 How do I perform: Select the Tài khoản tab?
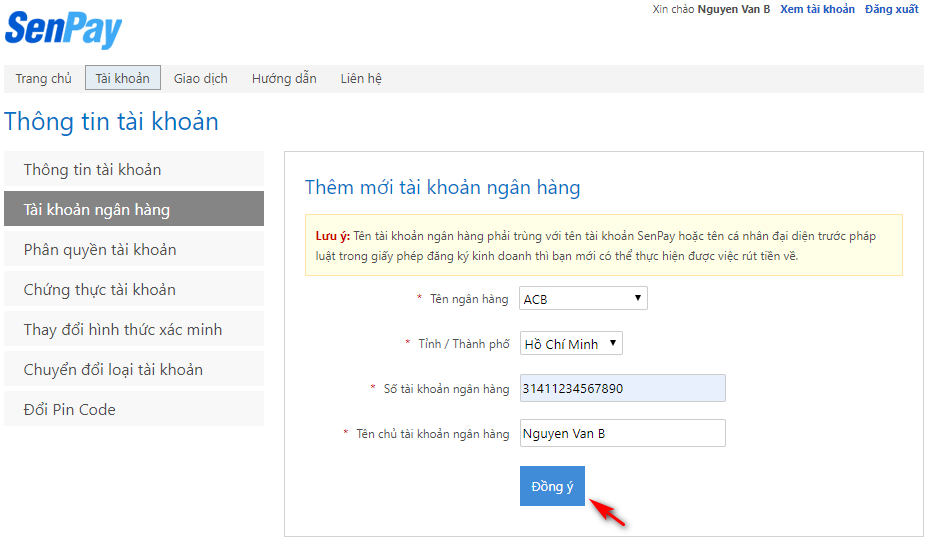tap(123, 79)
